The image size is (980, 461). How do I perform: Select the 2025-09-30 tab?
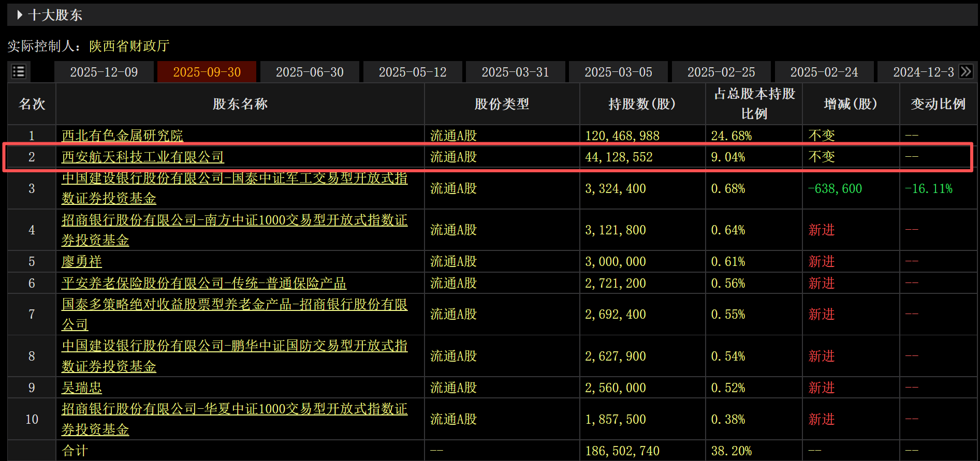(207, 72)
